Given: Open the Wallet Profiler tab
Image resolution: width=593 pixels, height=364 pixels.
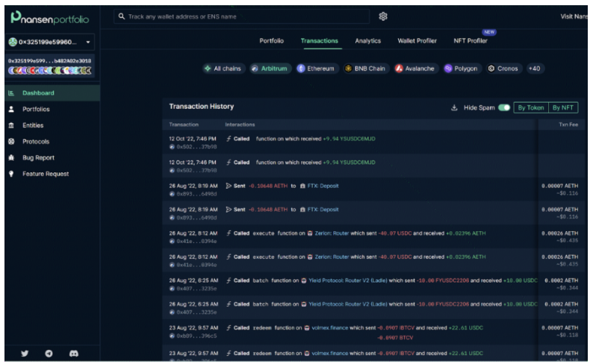Looking at the screenshot, I should point(417,41).
